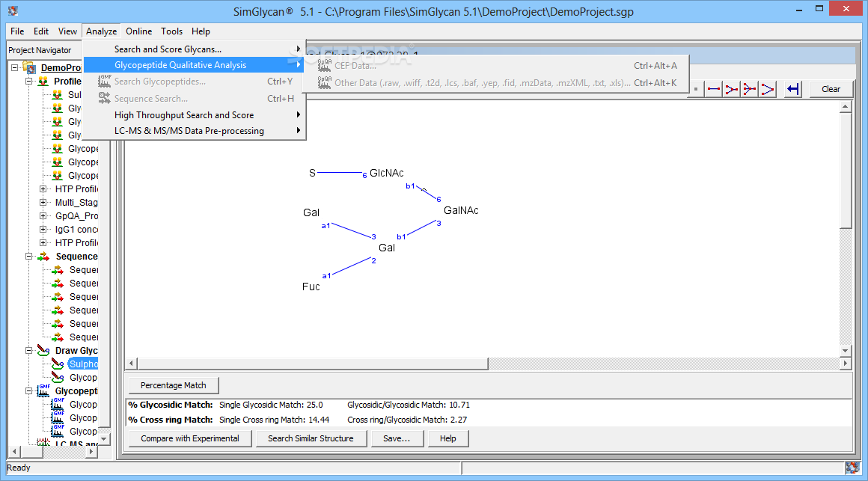Image resolution: width=868 pixels, height=481 pixels.
Task: Open Search and Score Glycans submenu
Action: [194, 49]
